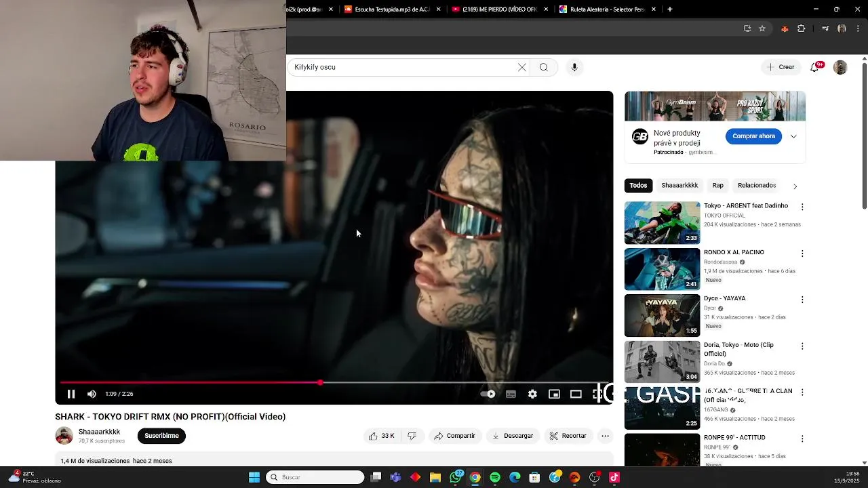Click Comprar ahora on the ad

pos(753,136)
